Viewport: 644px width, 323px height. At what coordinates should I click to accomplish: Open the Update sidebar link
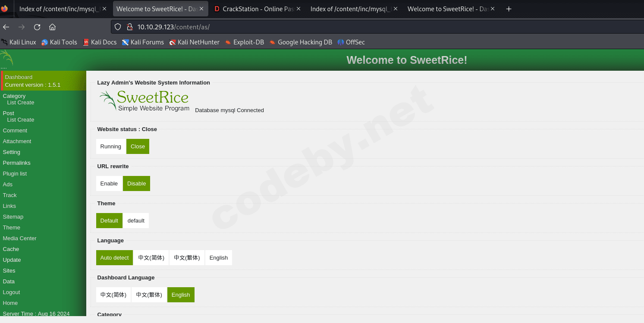click(x=12, y=260)
